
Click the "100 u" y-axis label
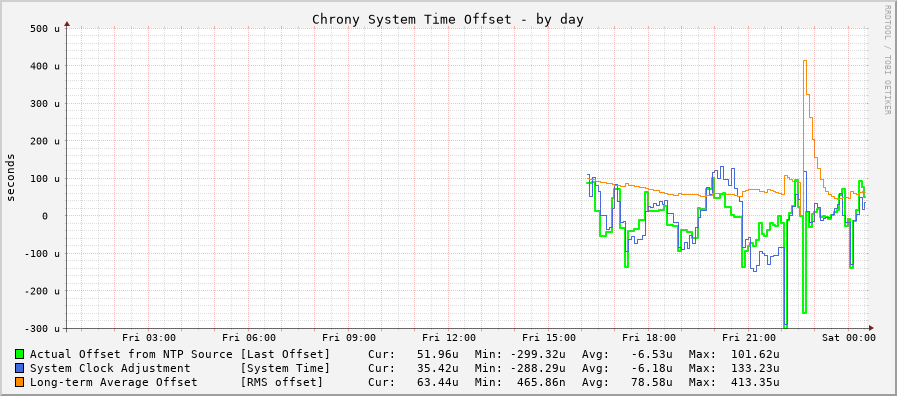[x=44, y=179]
